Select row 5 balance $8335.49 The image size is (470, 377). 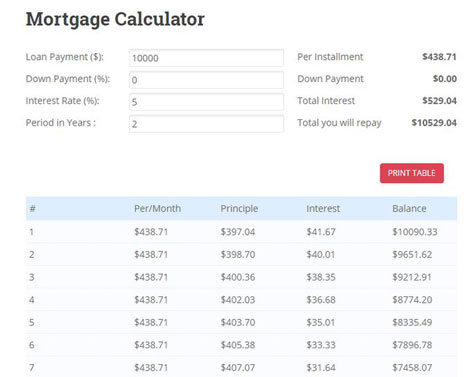[x=412, y=322]
